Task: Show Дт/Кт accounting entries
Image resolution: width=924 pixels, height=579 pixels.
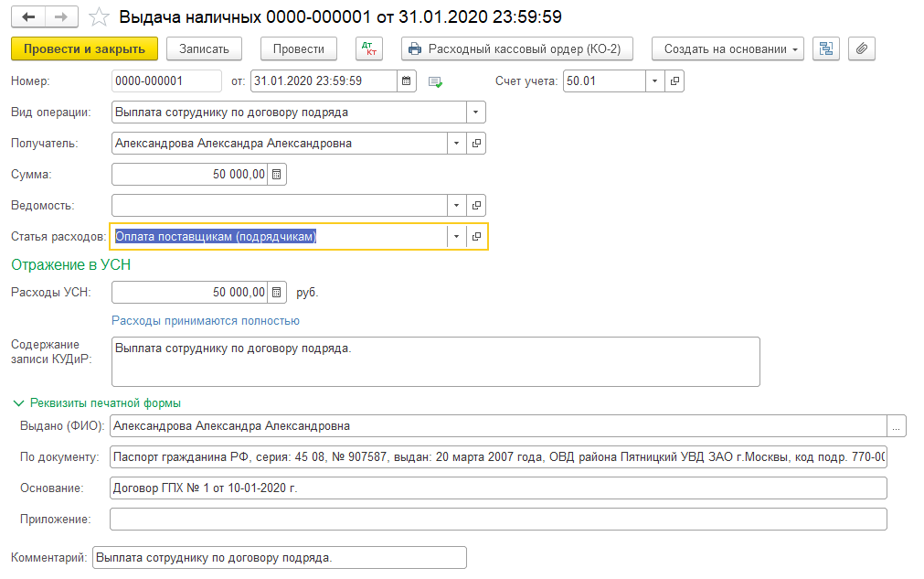Action: click(x=367, y=48)
